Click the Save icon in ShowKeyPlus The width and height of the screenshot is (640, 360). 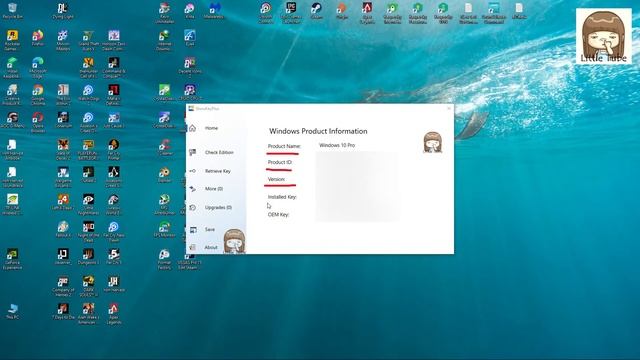tap(193, 229)
